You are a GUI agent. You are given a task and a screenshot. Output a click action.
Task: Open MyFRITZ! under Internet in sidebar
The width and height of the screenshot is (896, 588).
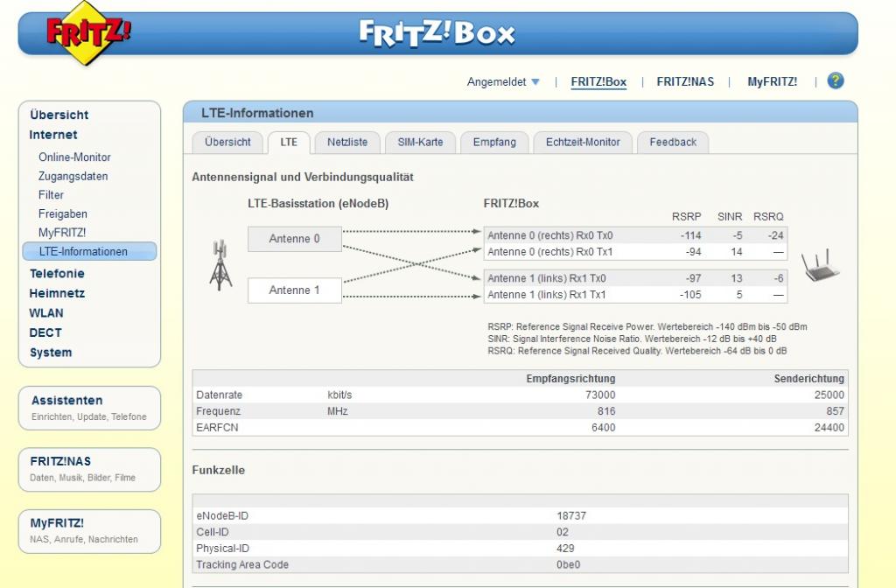[x=62, y=233]
